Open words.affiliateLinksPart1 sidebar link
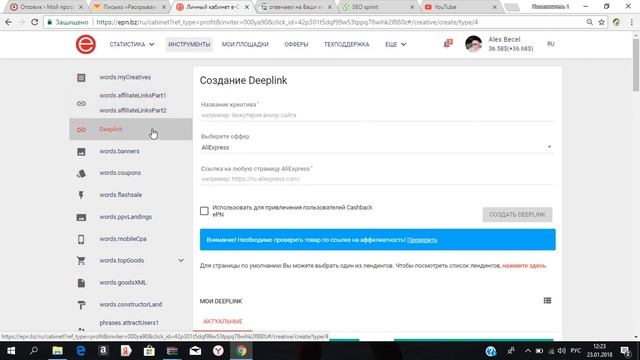The height and width of the screenshot is (360, 640). tap(133, 95)
